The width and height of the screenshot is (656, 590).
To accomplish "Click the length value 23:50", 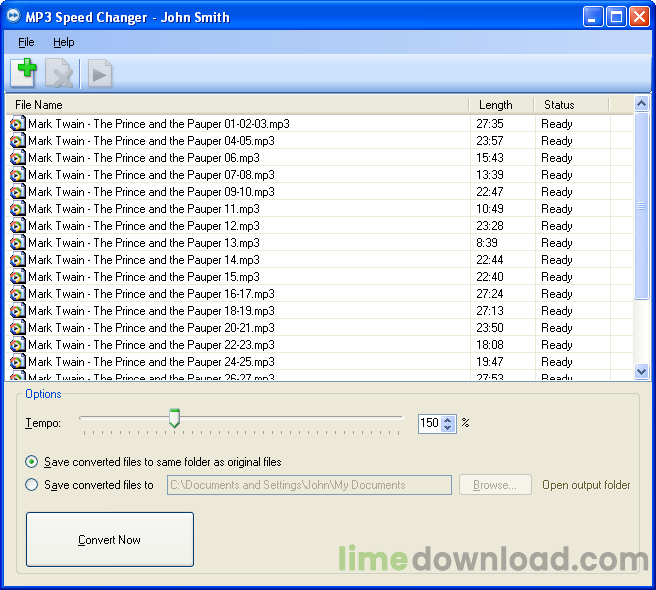I will point(490,328).
